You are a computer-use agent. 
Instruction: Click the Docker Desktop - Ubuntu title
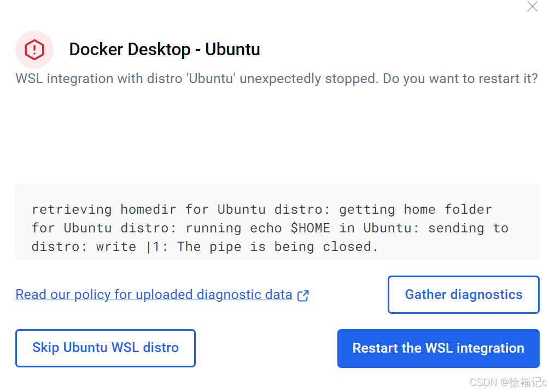(x=164, y=49)
